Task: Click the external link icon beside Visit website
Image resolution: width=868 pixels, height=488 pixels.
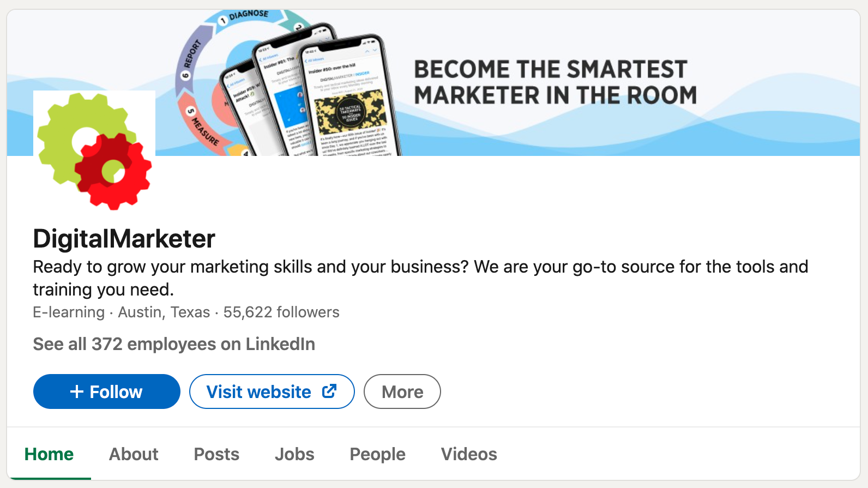Action: [329, 391]
